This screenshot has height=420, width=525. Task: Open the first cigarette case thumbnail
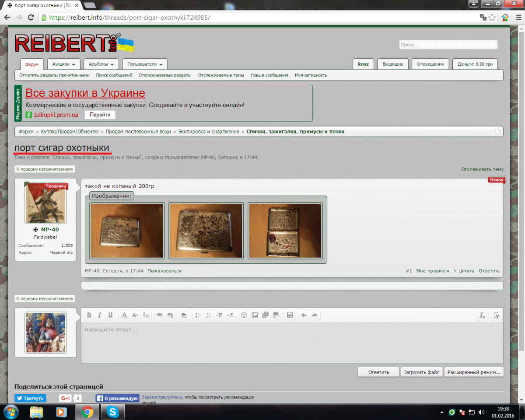pos(127,231)
